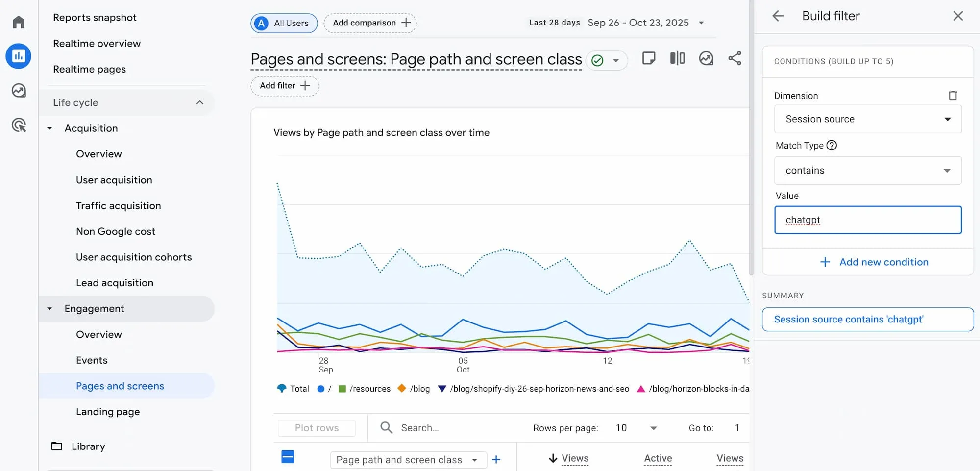Screen dimensions: 980x471
Task: Open the Page path and screen class dropdown
Action: coord(408,460)
